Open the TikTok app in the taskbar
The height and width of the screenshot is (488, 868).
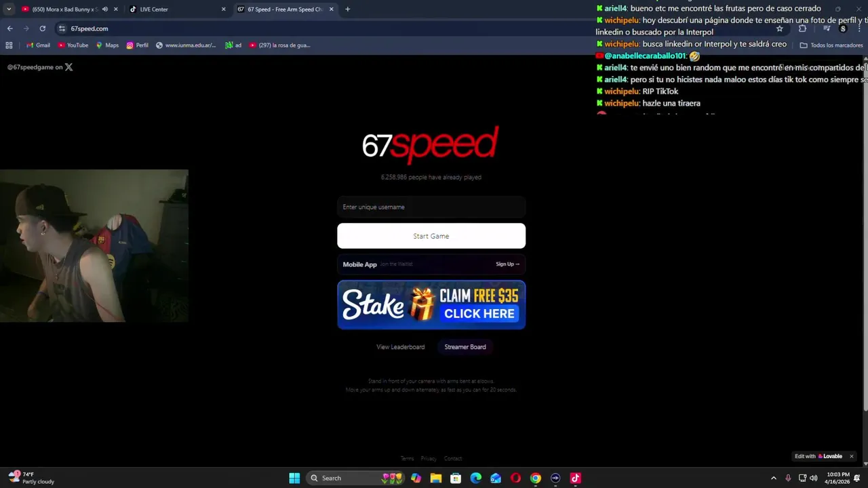click(x=575, y=478)
